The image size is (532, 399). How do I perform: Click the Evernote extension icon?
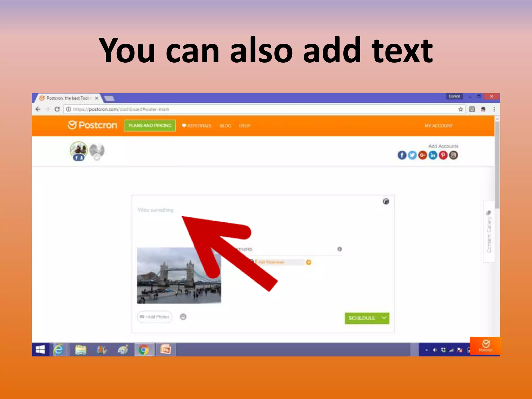483,109
